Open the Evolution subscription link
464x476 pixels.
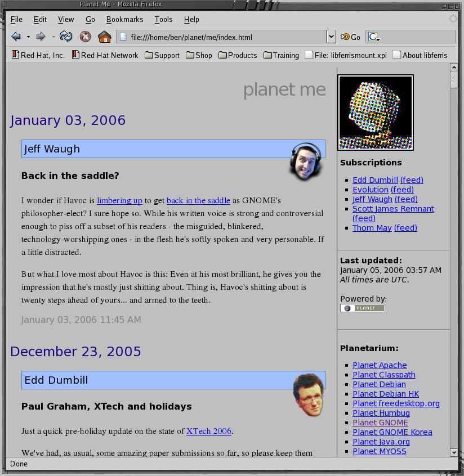click(x=371, y=190)
